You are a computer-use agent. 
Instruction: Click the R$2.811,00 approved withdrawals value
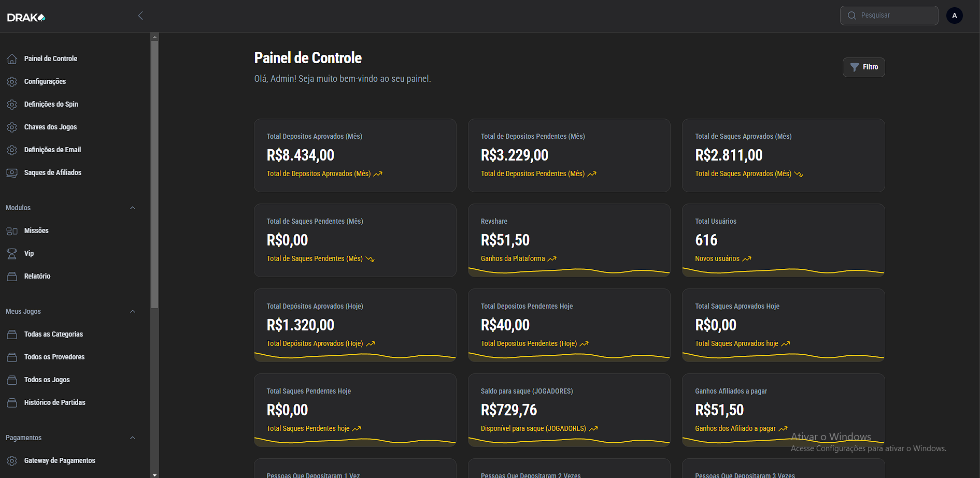729,155
